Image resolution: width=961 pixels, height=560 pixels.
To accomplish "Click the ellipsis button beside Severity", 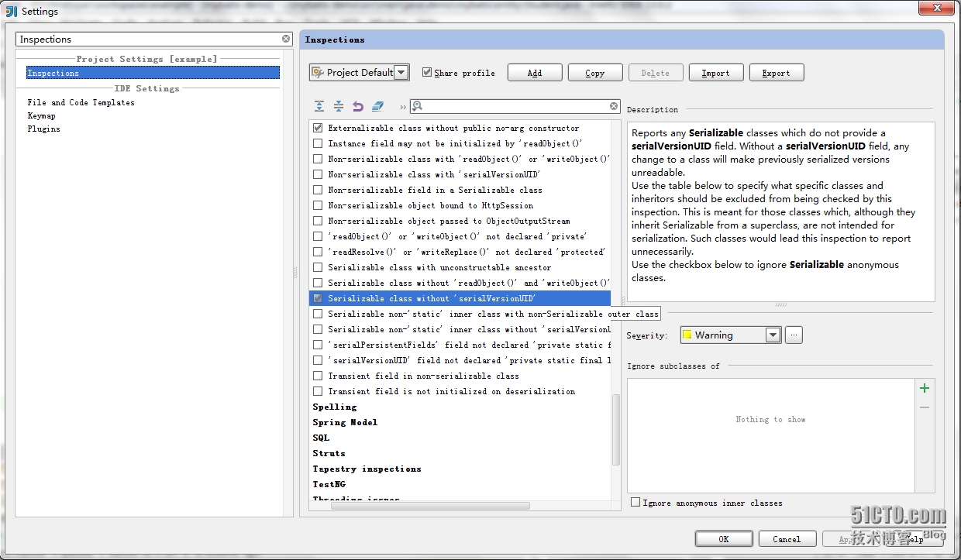I will (794, 335).
